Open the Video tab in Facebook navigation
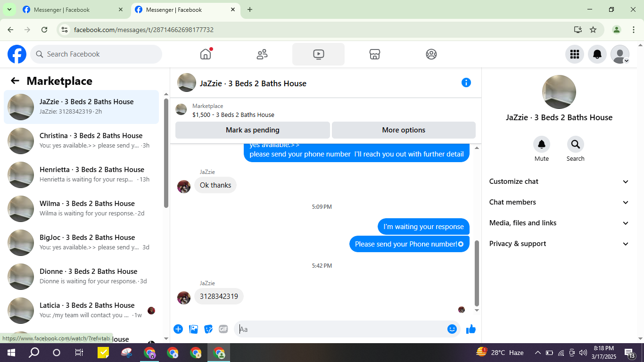This screenshot has width=644, height=362. pyautogui.click(x=318, y=54)
